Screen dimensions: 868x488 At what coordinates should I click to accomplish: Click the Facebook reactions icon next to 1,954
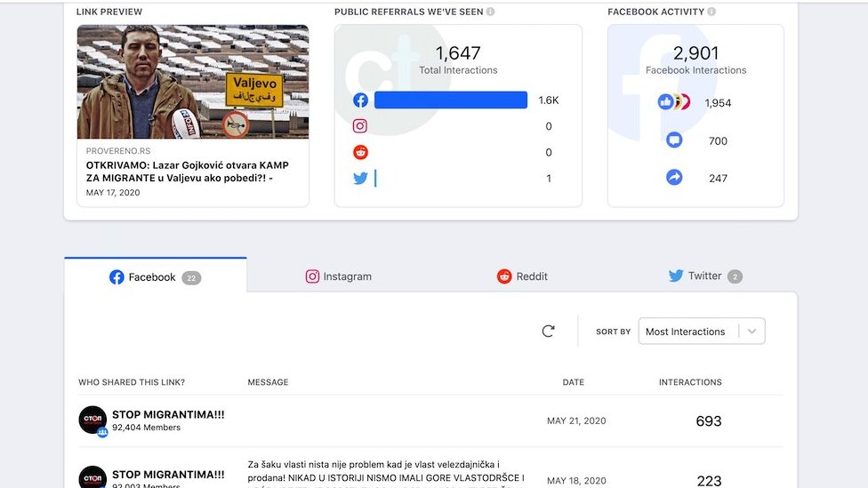(673, 102)
